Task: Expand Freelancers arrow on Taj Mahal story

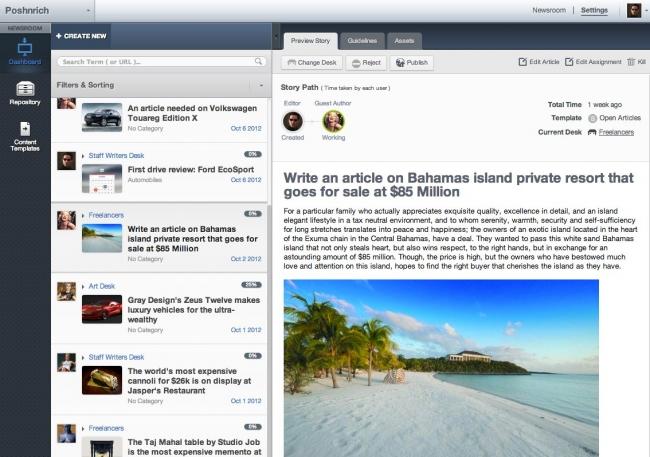Action: 83,428
